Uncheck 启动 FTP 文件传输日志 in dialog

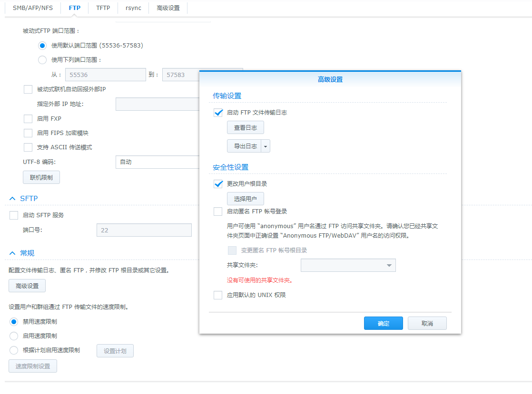point(218,113)
